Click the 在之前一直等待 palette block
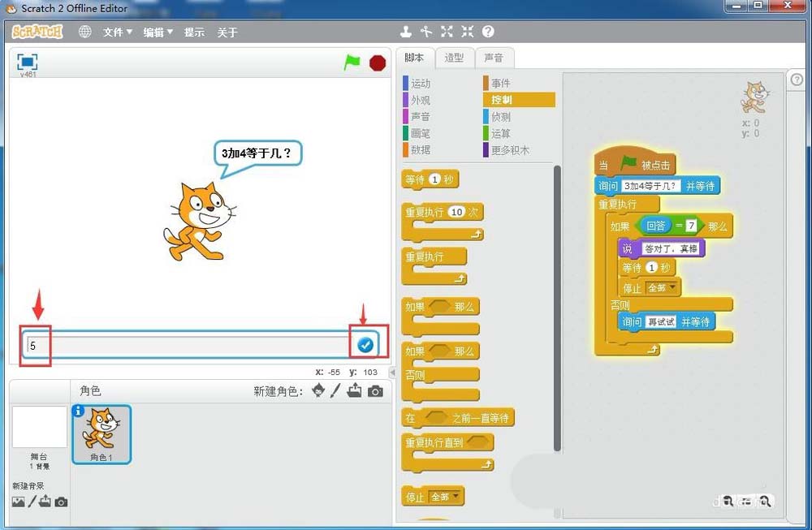 point(458,418)
